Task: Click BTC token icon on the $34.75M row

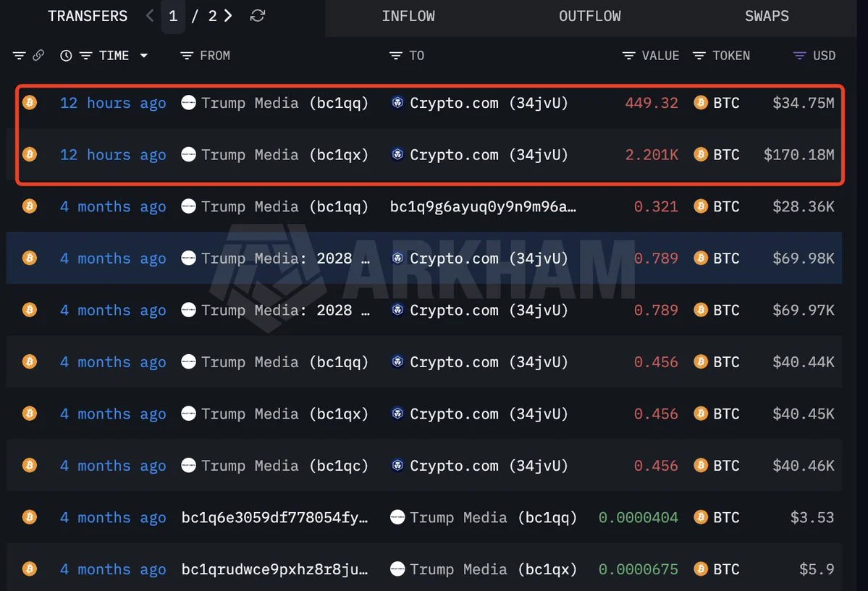Action: click(701, 102)
